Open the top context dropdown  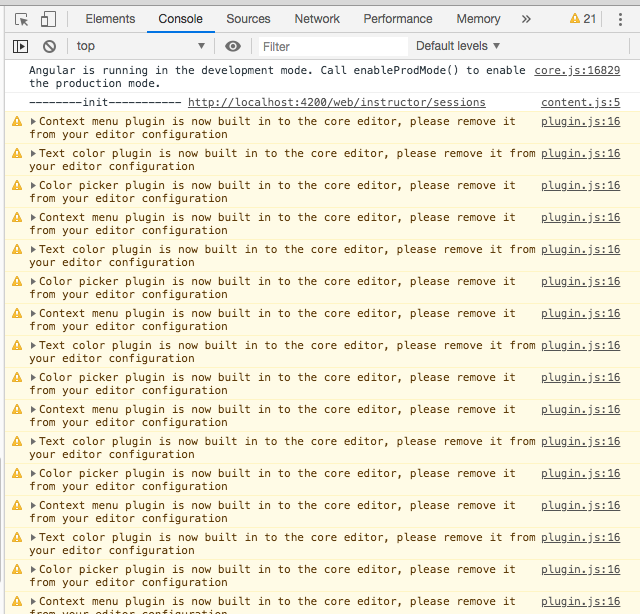click(140, 46)
